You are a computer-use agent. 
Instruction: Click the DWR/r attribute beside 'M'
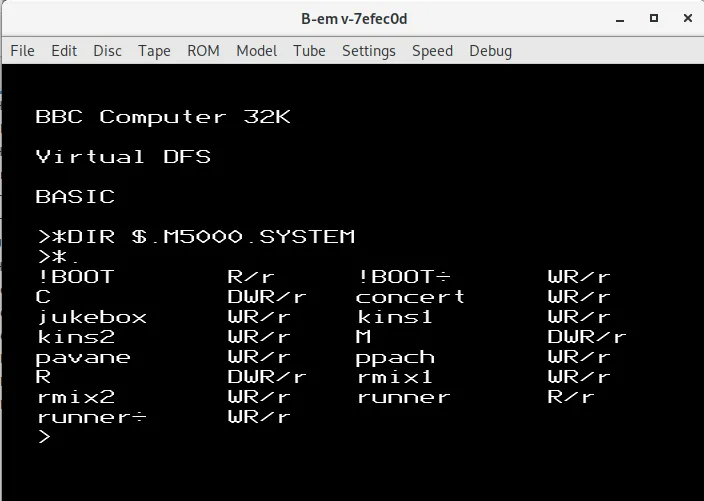(x=586, y=337)
